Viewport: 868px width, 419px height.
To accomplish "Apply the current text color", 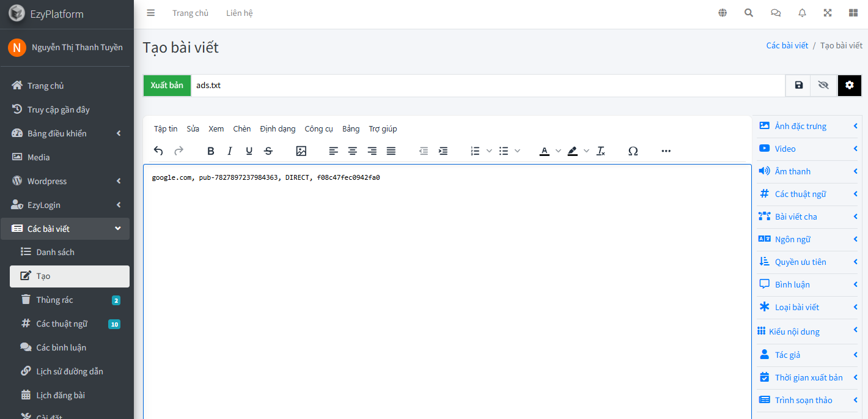I will (545, 151).
